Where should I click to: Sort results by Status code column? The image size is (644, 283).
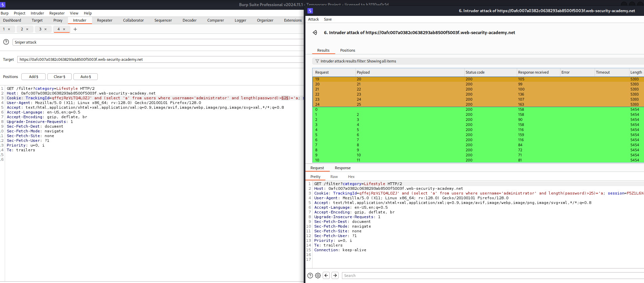click(x=490, y=72)
